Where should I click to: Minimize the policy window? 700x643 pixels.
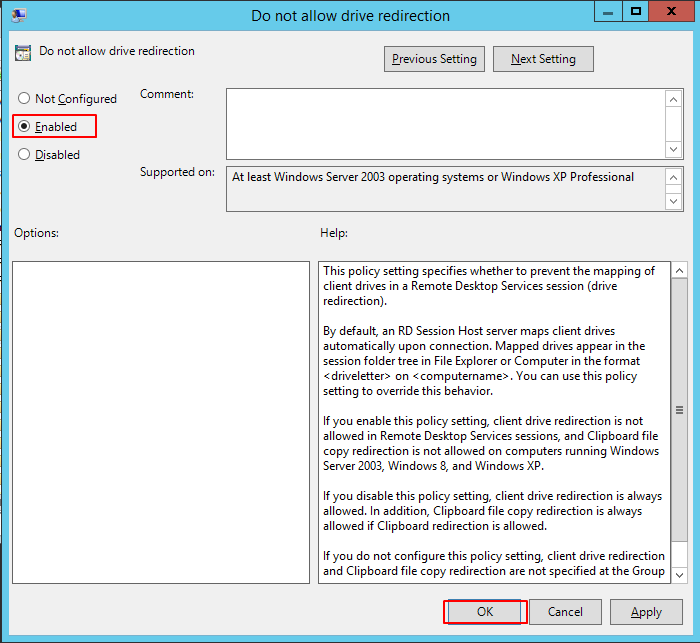(x=608, y=12)
